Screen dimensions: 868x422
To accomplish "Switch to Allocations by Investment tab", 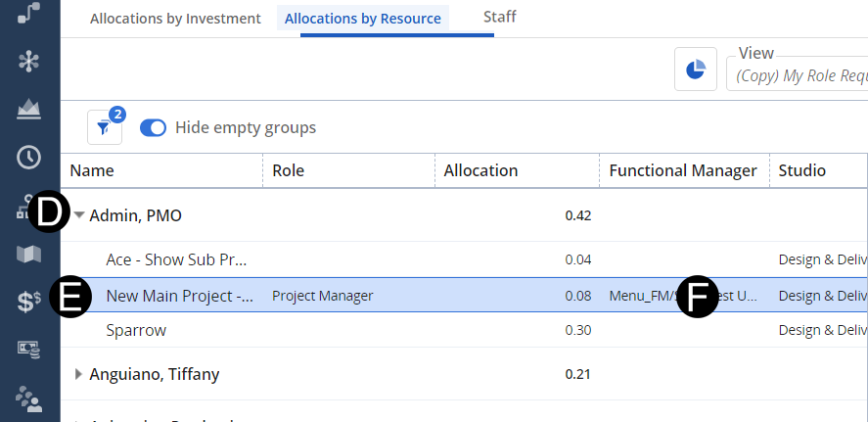I will tap(175, 19).
